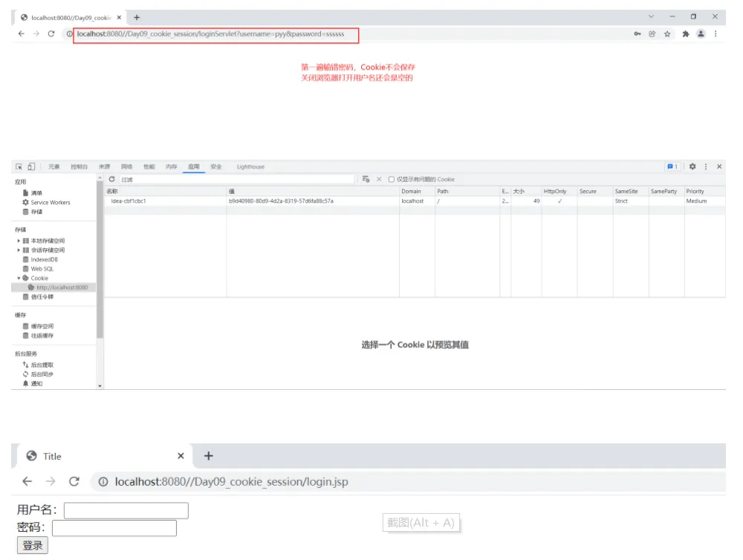The height and width of the screenshot is (560, 743).
Task: Switch to 安全 Security tab
Action: 216,167
